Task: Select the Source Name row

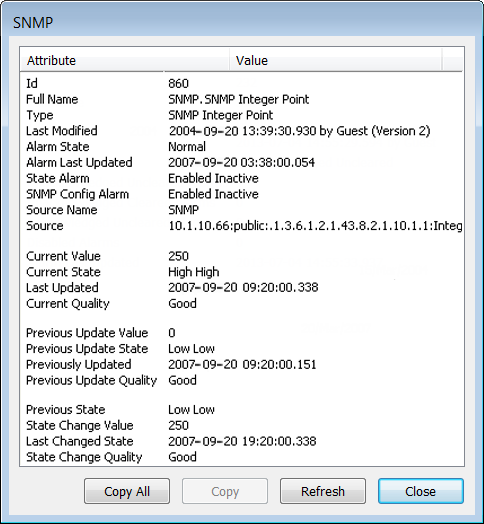Action: [x=241, y=210]
